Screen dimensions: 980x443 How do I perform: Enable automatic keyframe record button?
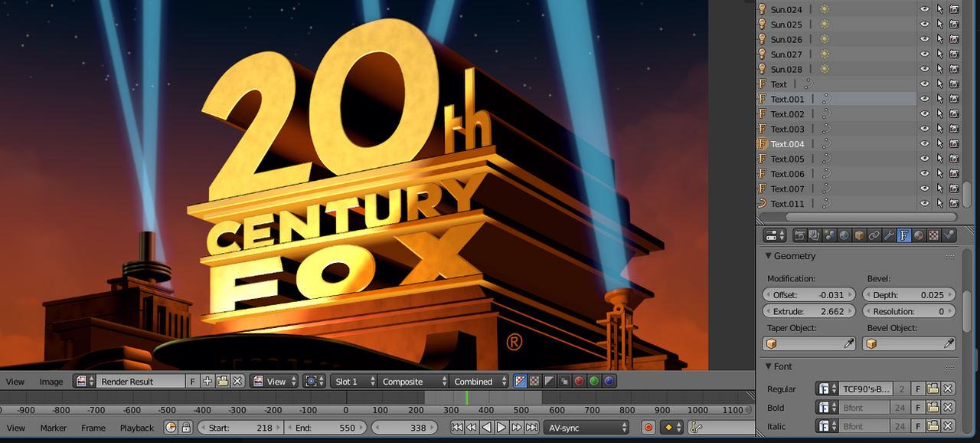coord(648,428)
